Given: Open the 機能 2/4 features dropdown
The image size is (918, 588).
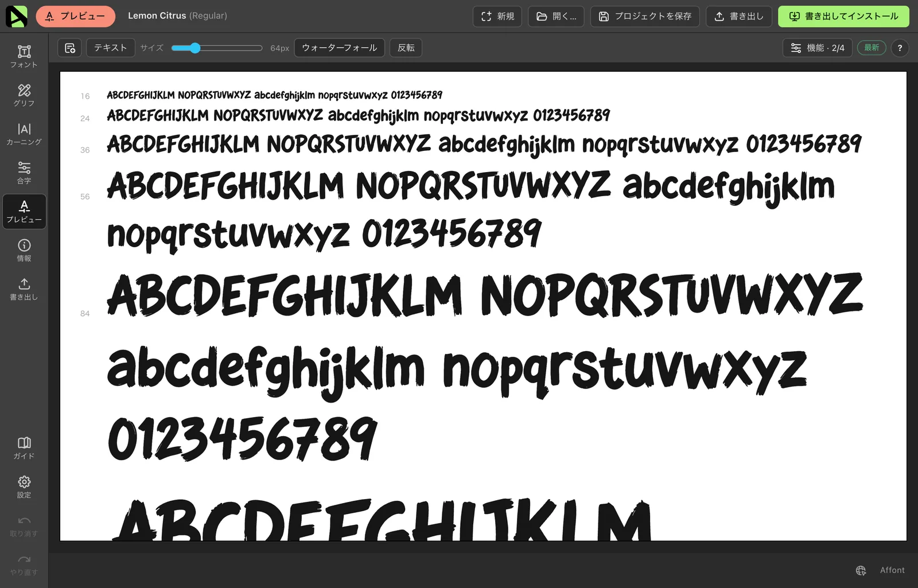Looking at the screenshot, I should coord(818,48).
